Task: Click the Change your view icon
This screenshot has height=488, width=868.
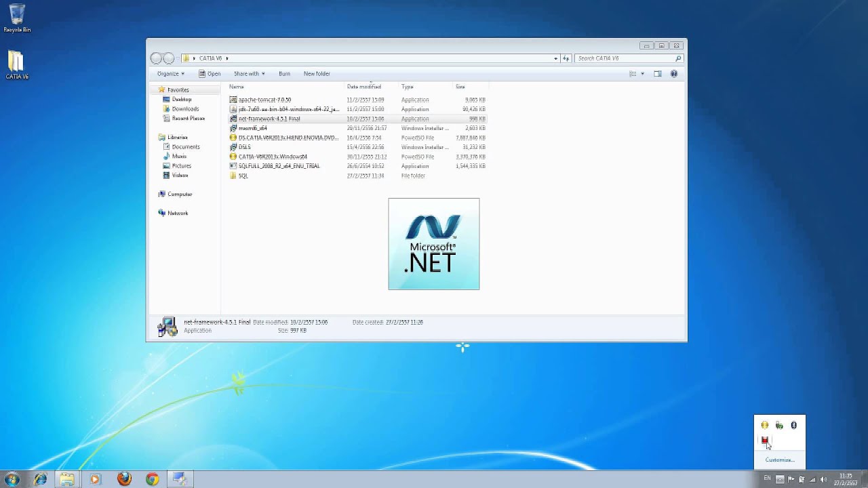Action: (633, 74)
